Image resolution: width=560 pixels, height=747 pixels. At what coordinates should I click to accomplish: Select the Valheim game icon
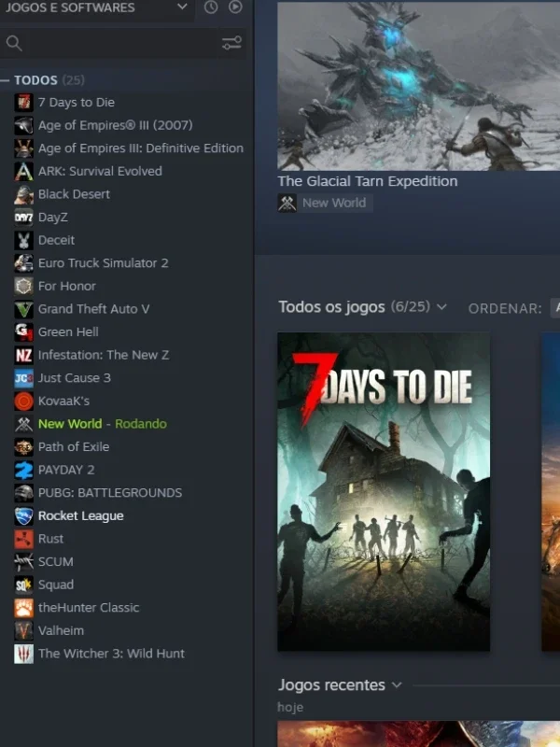(x=23, y=631)
